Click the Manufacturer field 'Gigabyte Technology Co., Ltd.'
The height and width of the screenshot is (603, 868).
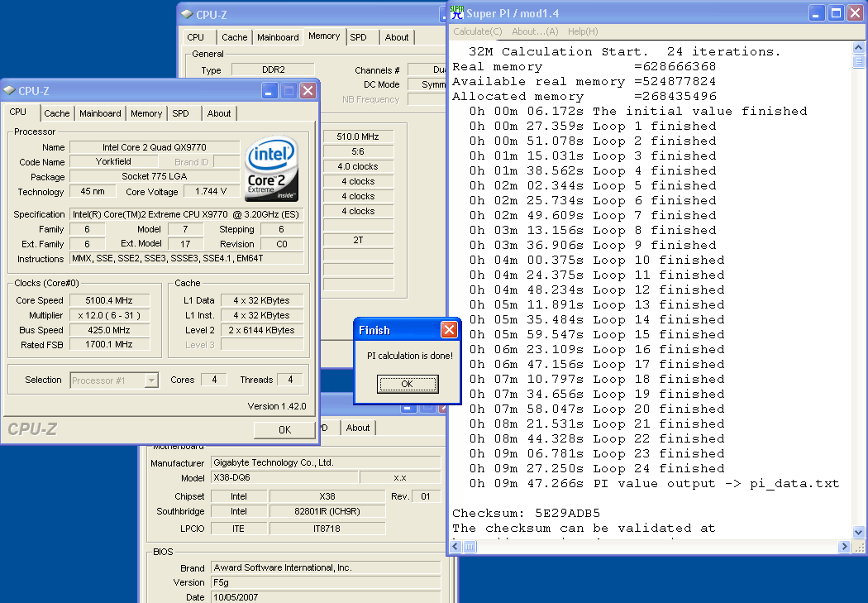pyautogui.click(x=326, y=463)
